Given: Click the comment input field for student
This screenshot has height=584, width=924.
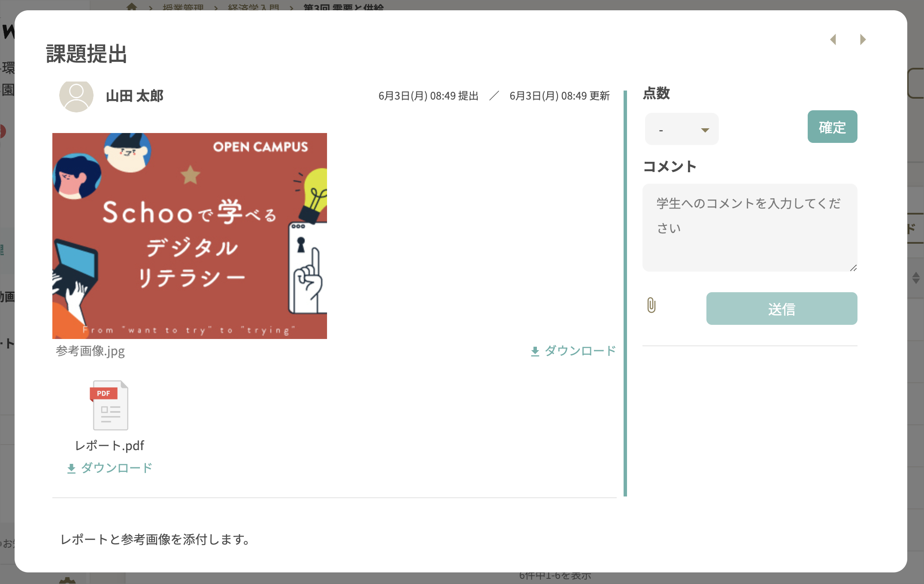Looking at the screenshot, I should tap(750, 228).
